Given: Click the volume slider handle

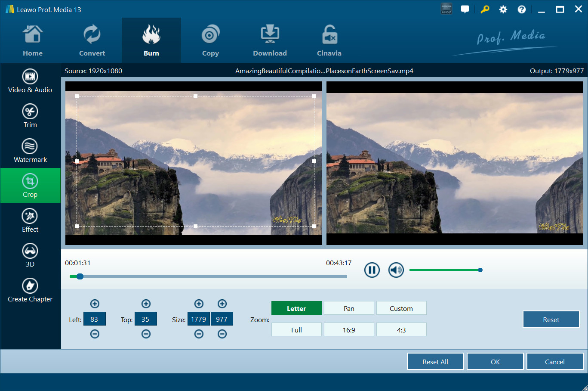Looking at the screenshot, I should point(480,270).
